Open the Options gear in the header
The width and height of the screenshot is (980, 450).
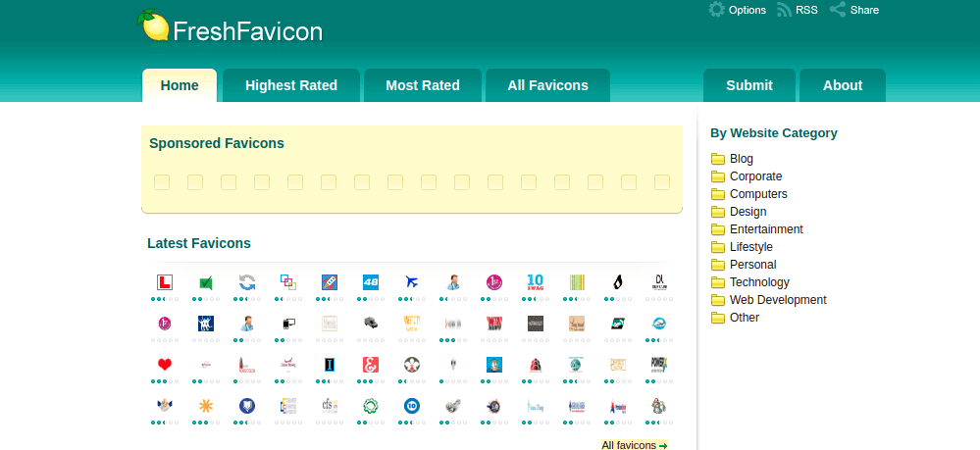point(716,10)
